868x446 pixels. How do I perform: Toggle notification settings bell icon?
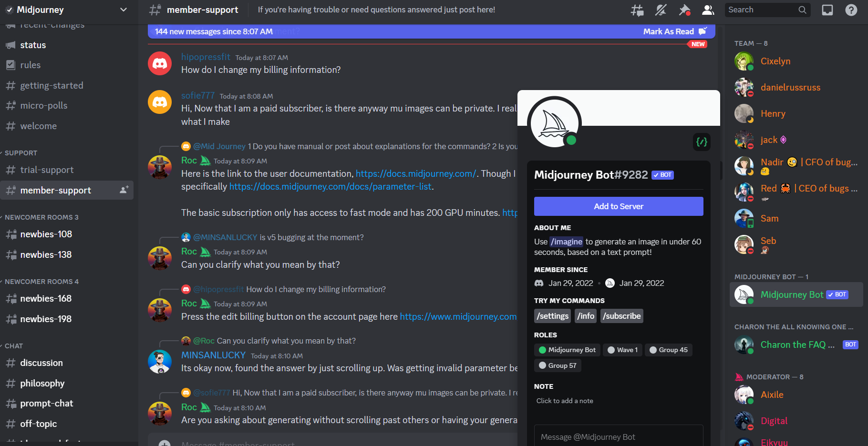point(661,10)
